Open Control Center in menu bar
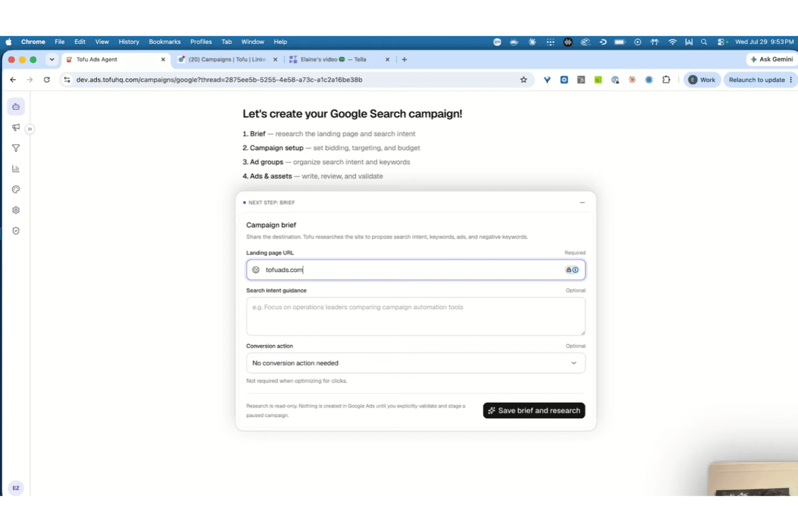 click(721, 42)
